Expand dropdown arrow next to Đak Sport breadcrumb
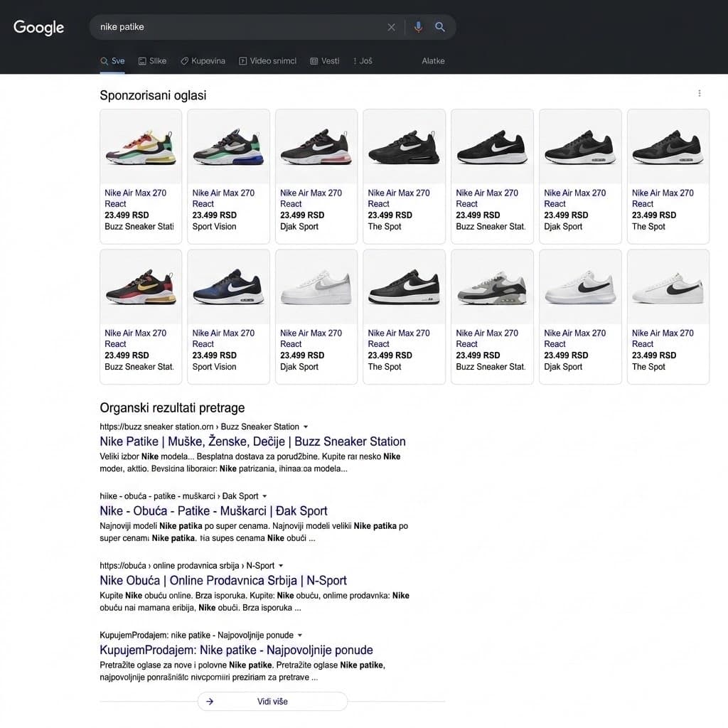Screen dimensions: 728x728 (264, 496)
